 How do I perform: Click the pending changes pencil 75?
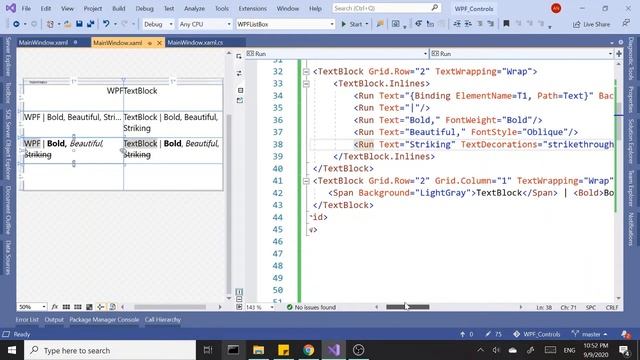tap(493, 334)
